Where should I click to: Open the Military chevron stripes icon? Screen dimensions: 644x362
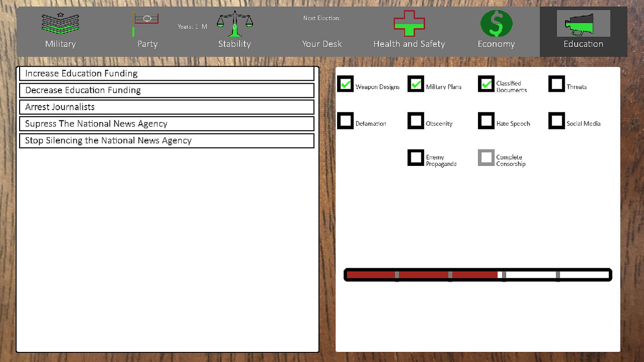[60, 23]
